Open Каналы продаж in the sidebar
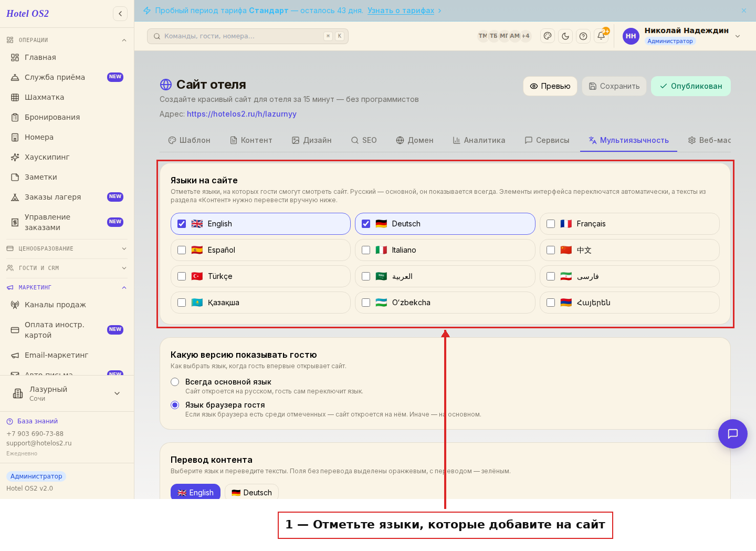756x551 pixels. click(x=67, y=305)
